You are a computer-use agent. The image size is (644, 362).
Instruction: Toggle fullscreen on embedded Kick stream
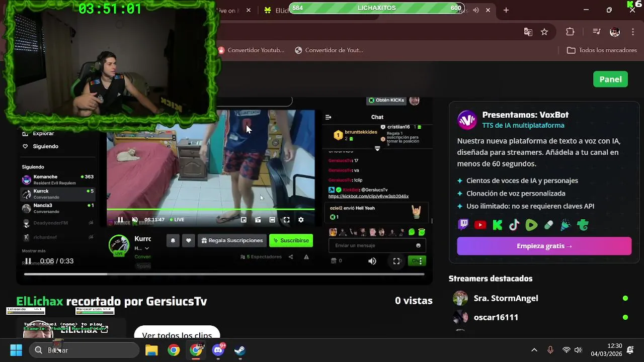286,220
